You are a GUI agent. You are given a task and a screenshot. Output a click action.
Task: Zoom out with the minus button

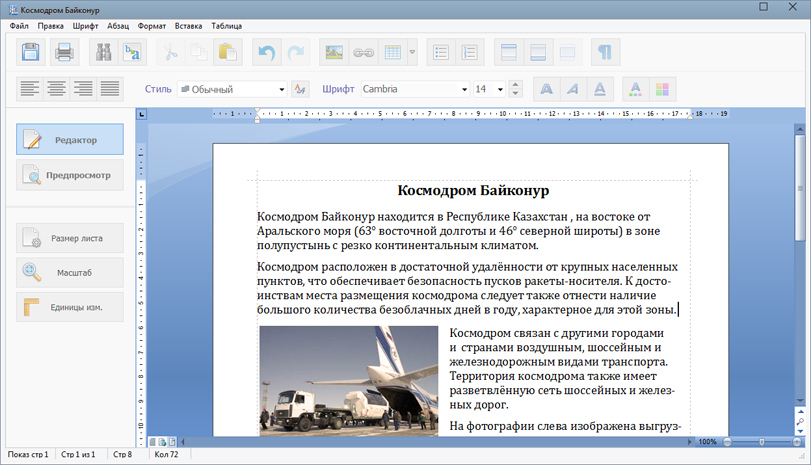(727, 442)
